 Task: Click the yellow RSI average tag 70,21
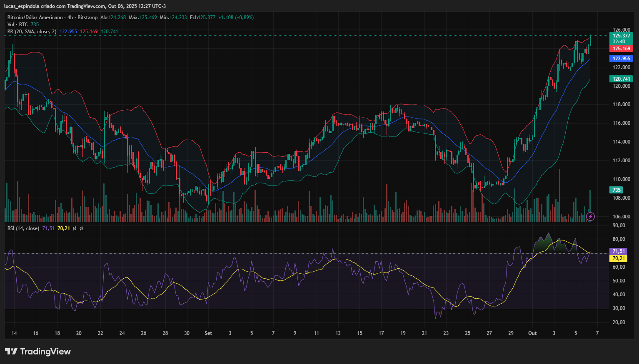point(619,258)
